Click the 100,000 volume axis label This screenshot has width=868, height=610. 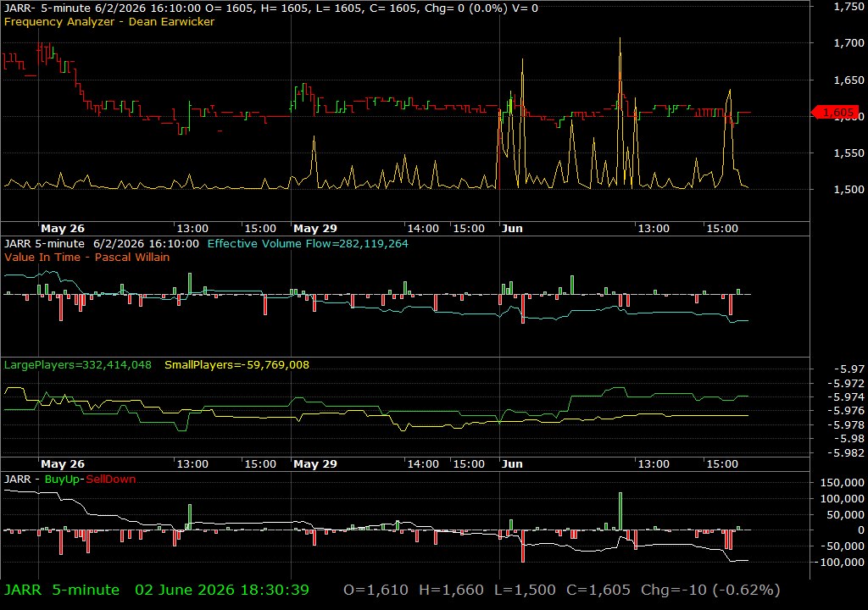coord(842,499)
